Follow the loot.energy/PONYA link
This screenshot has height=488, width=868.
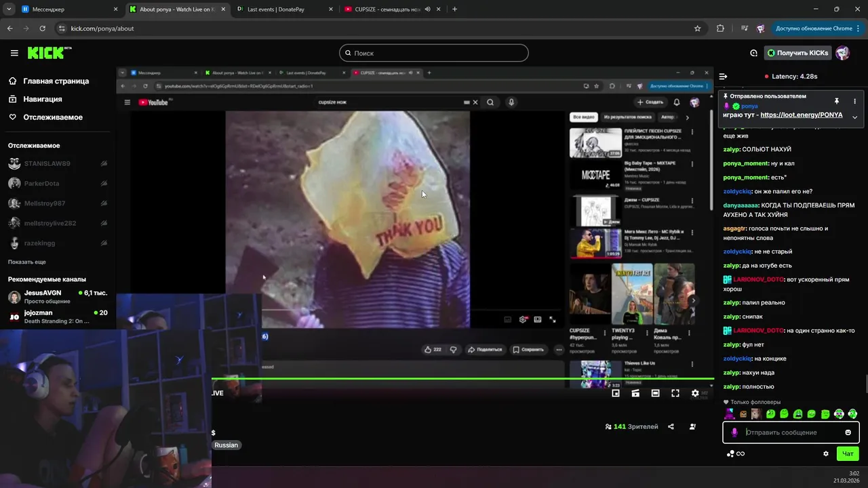point(802,115)
